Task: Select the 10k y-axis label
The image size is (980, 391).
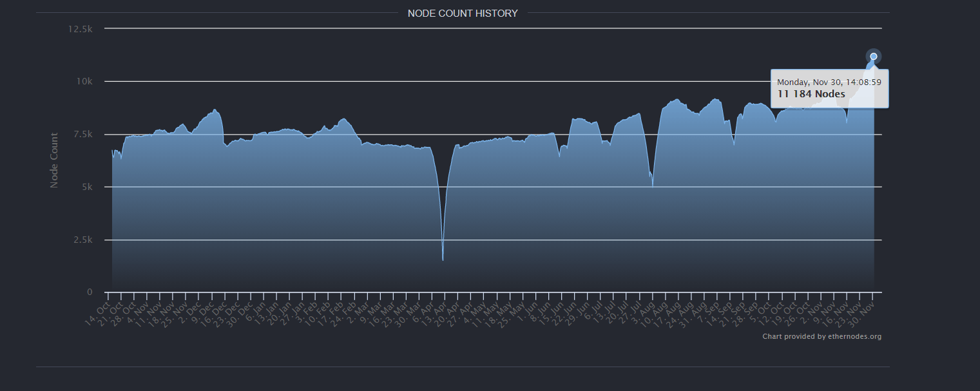Action: coord(85,81)
